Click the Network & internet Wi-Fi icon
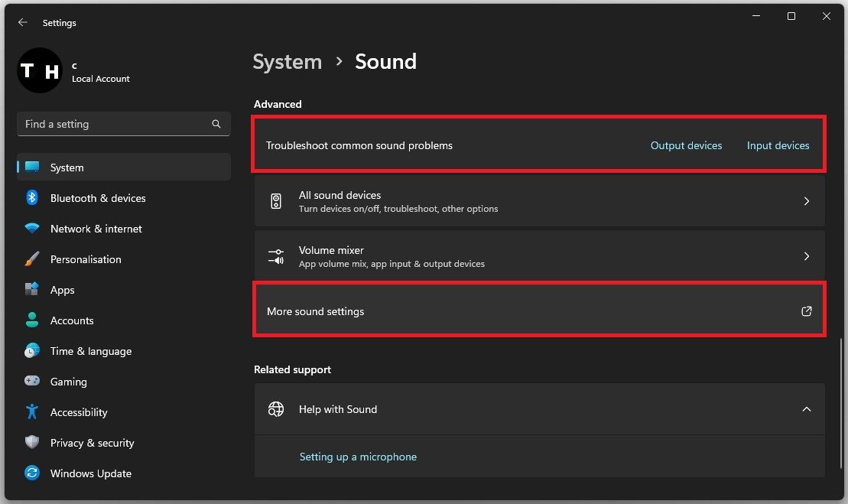 tap(32, 229)
